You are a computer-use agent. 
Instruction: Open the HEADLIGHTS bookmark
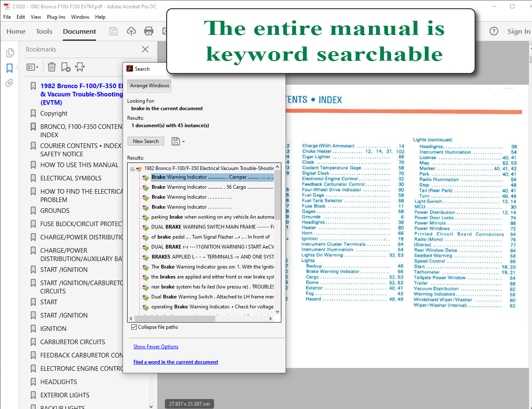(x=59, y=382)
